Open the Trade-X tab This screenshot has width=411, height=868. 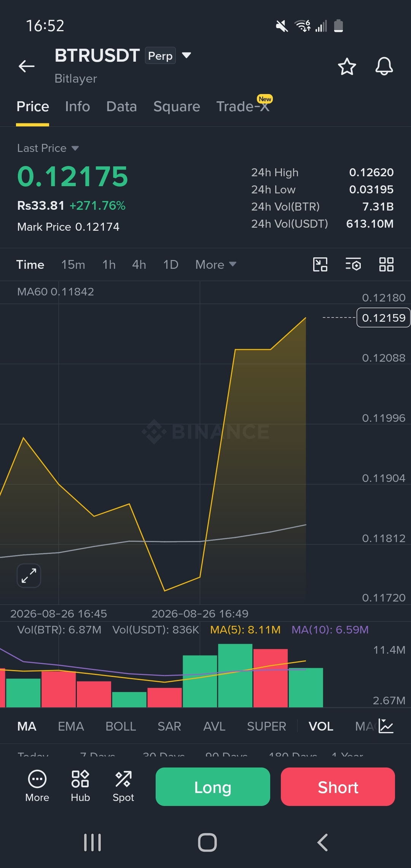point(243,107)
